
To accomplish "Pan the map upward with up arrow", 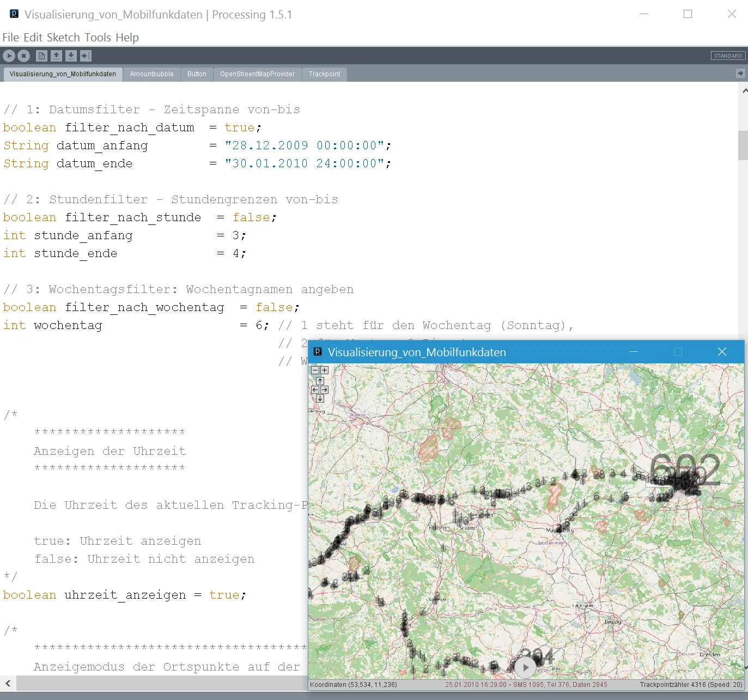I will [320, 381].
